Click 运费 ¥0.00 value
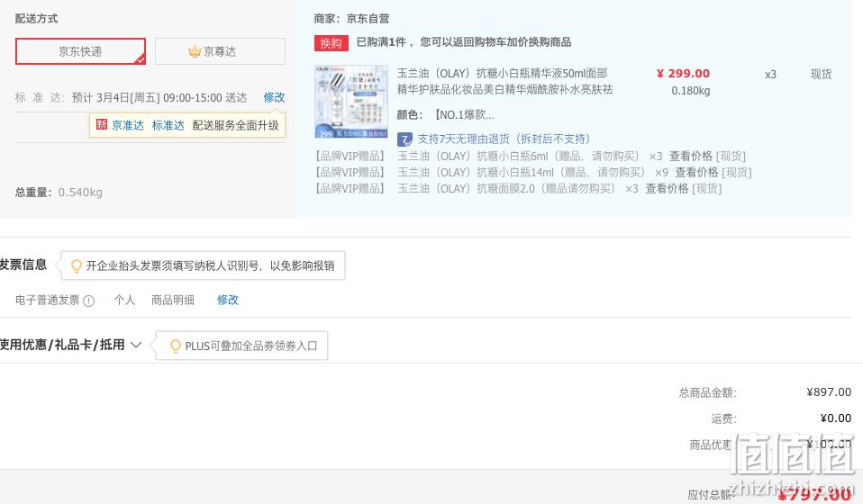Image resolution: width=863 pixels, height=504 pixels. (835, 418)
